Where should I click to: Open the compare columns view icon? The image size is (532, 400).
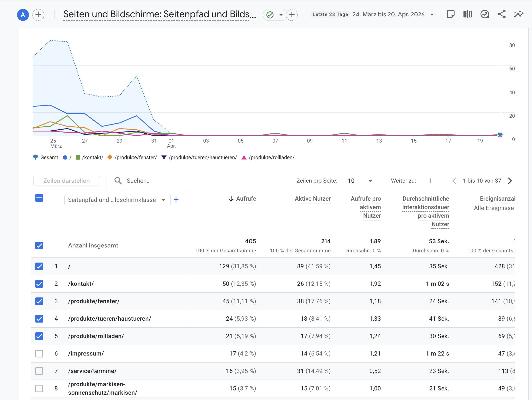[x=468, y=14]
